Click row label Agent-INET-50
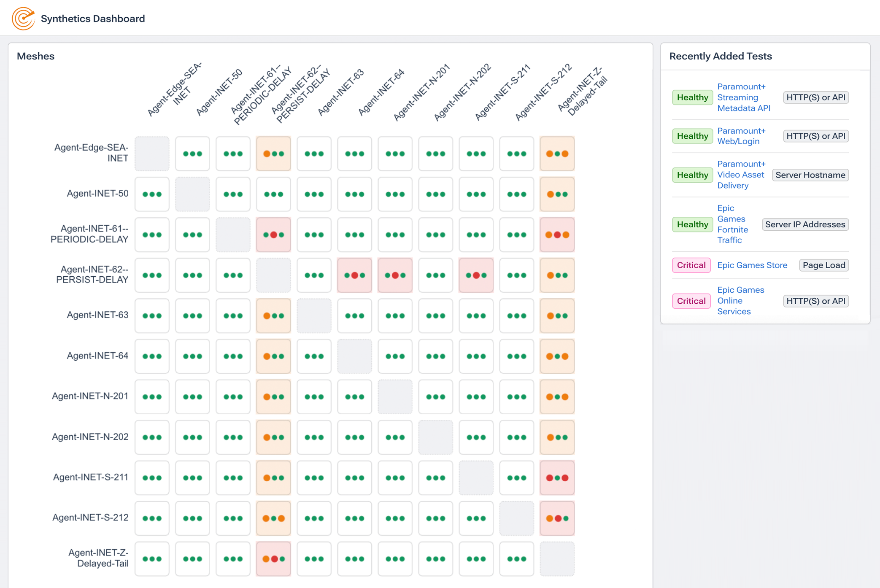The width and height of the screenshot is (880, 588). (x=97, y=193)
